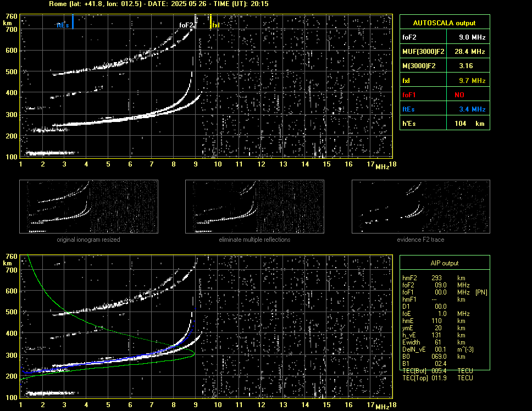Click the hmE value '110' in AIP output

[437, 321]
